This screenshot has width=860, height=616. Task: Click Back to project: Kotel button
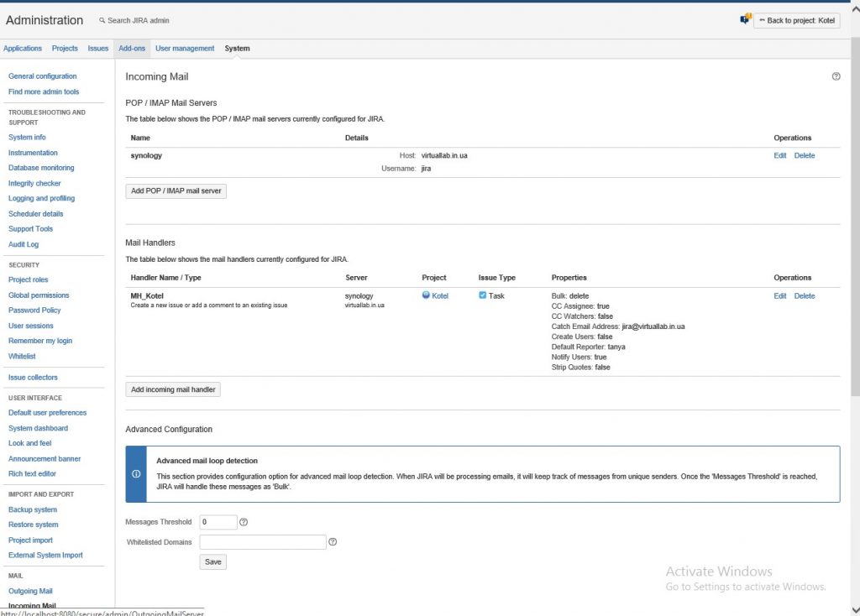(797, 20)
